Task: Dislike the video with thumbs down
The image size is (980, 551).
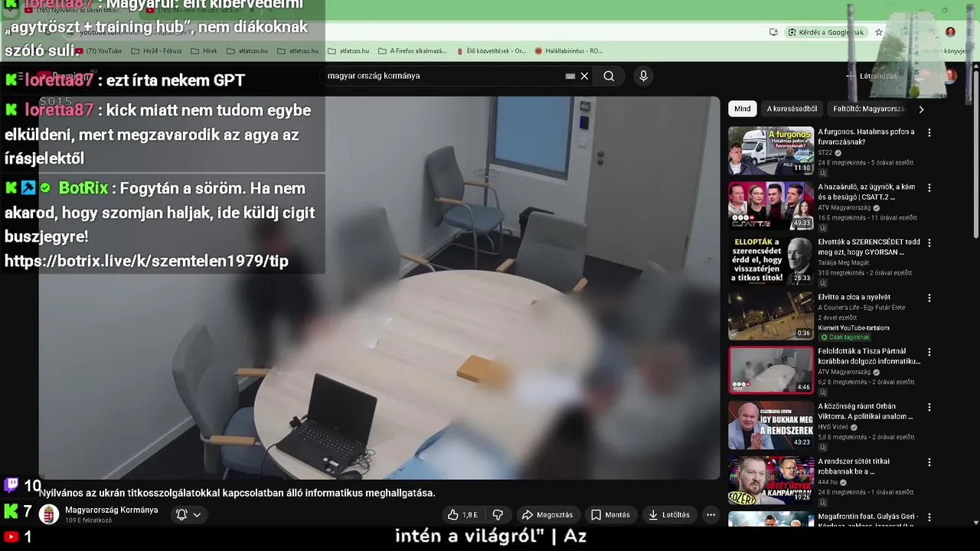Action: pyautogui.click(x=498, y=515)
